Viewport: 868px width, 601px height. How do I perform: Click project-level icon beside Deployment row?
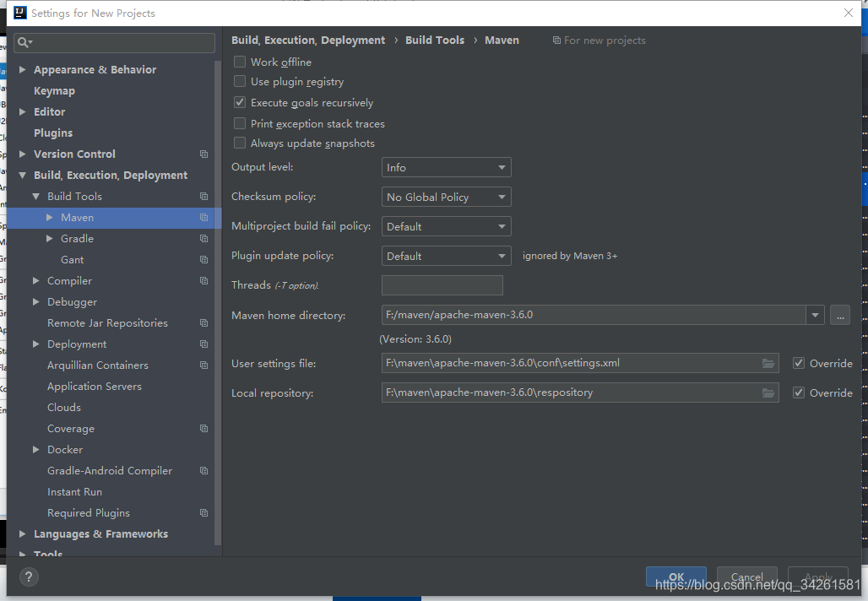coord(203,344)
